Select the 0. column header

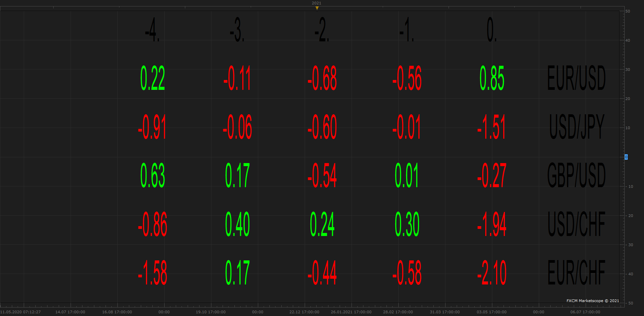[x=492, y=30]
